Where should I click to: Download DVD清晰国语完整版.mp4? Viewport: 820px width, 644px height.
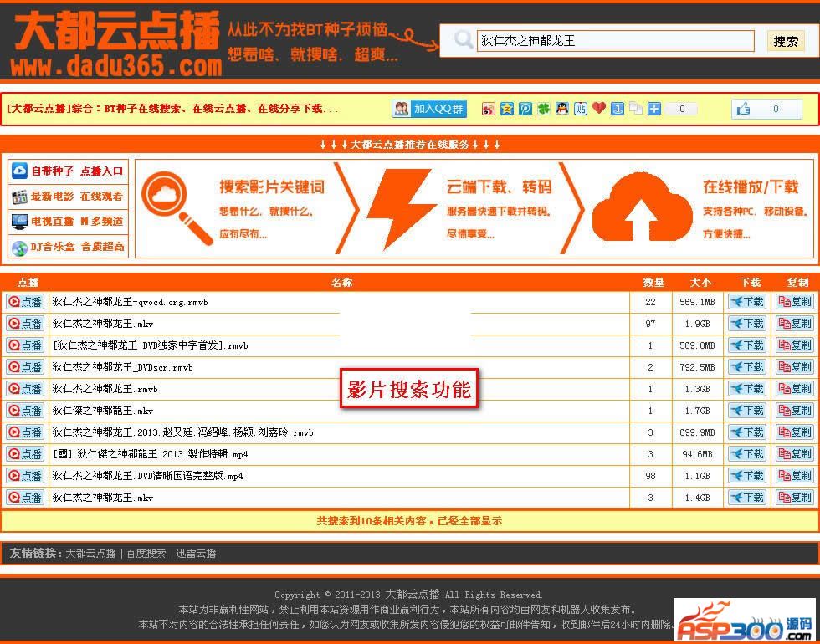coord(746,476)
